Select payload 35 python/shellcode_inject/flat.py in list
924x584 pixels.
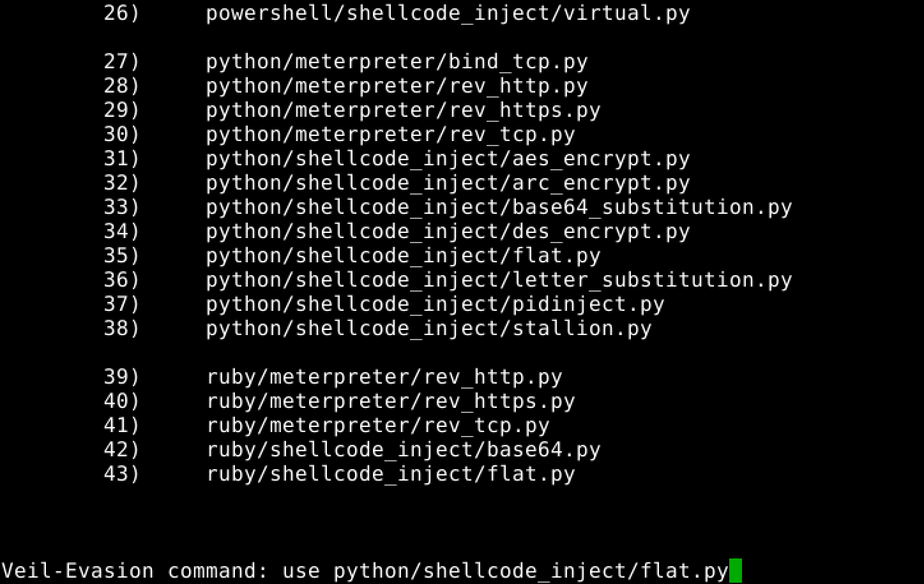tap(402, 256)
